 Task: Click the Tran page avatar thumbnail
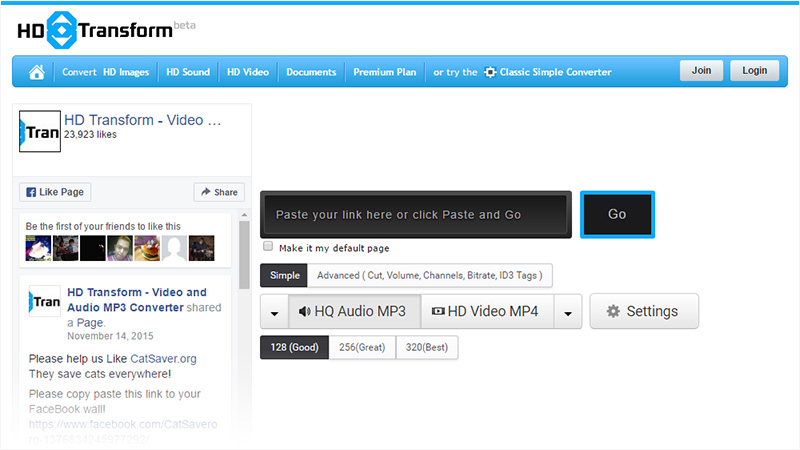tap(40, 131)
